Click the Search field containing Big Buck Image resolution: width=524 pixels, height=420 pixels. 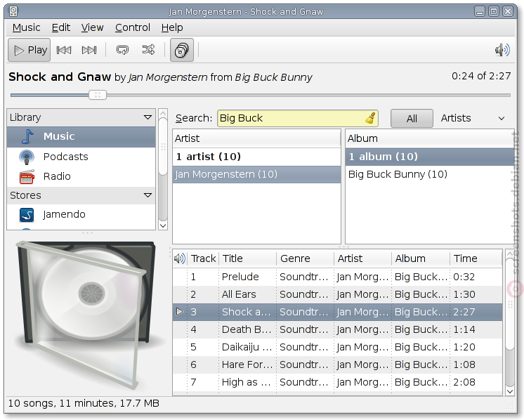(297, 118)
